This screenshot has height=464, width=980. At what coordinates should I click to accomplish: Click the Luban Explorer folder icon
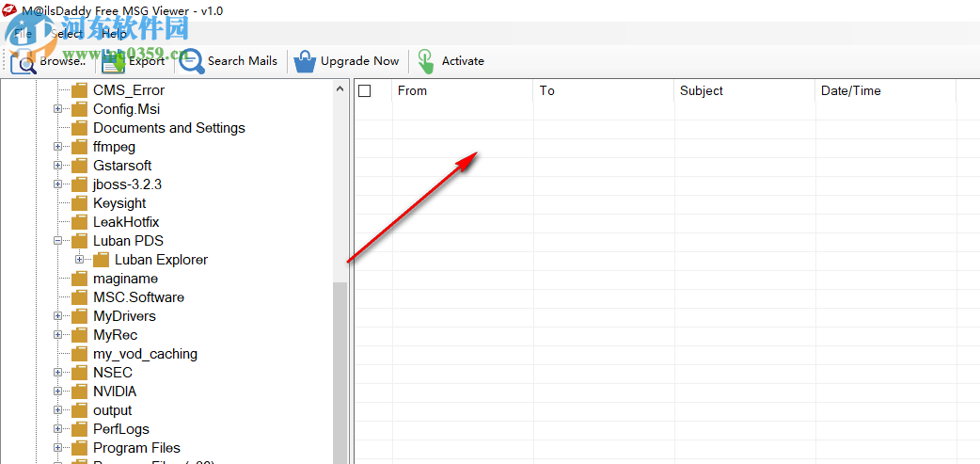(x=101, y=260)
